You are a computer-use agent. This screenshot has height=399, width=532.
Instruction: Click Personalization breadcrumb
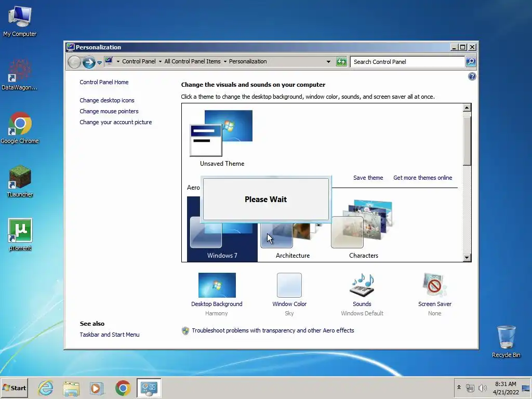point(248,61)
